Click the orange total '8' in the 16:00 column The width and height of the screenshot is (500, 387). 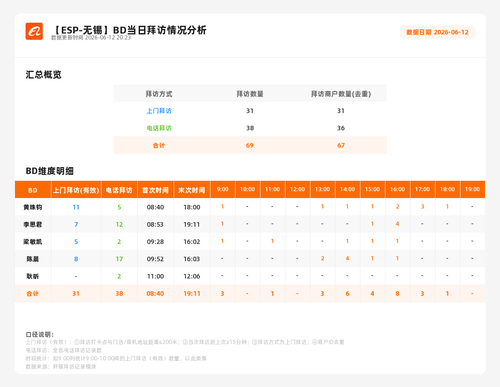click(x=397, y=294)
